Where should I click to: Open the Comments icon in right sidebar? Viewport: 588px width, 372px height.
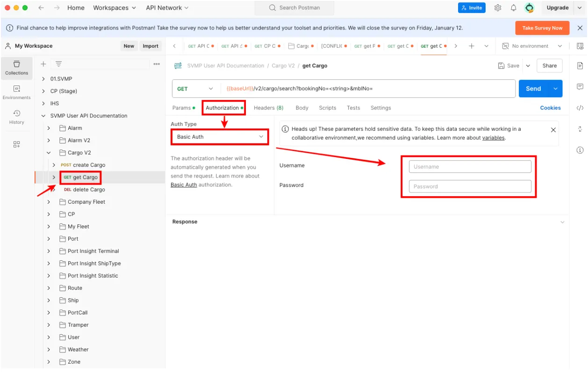point(580,87)
